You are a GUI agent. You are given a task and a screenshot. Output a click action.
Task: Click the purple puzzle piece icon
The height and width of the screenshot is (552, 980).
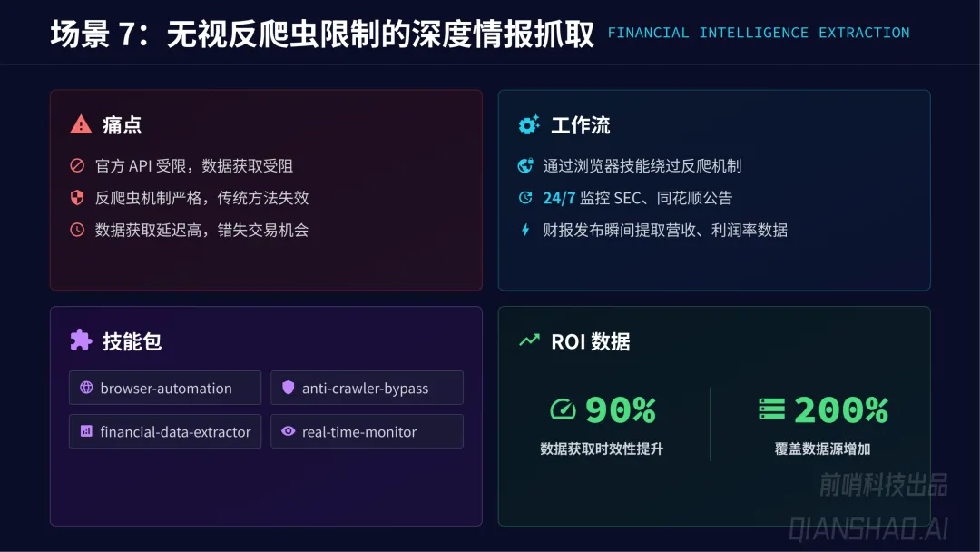(x=81, y=340)
